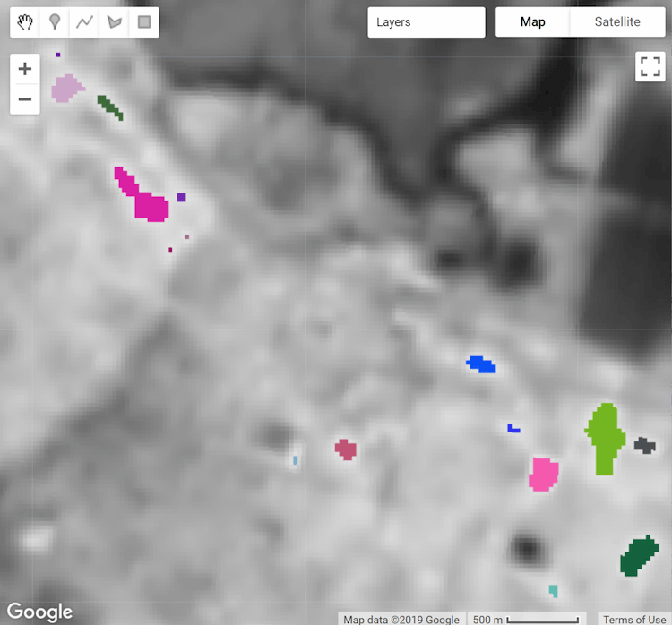Viewport: 672px width, 625px height.
Task: Click the blue patch on the map
Action: pyautogui.click(x=481, y=364)
